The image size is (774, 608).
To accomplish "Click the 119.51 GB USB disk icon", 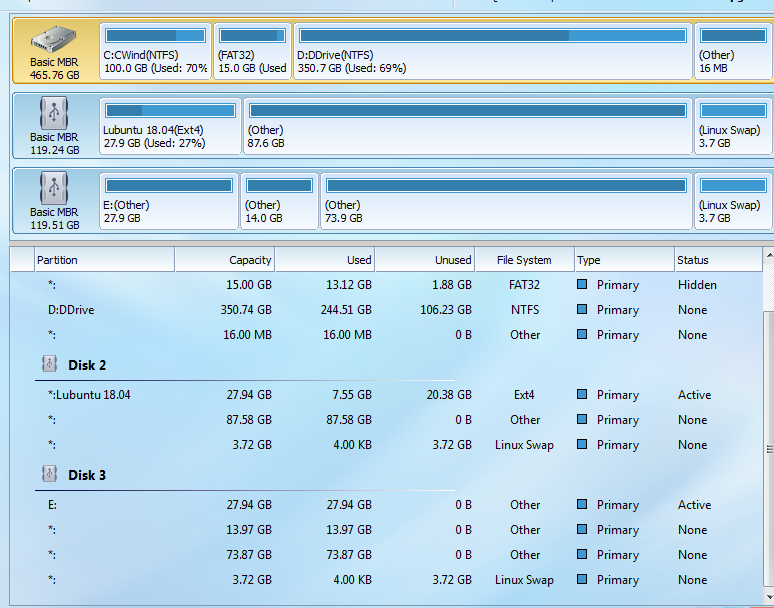I will tap(53, 187).
